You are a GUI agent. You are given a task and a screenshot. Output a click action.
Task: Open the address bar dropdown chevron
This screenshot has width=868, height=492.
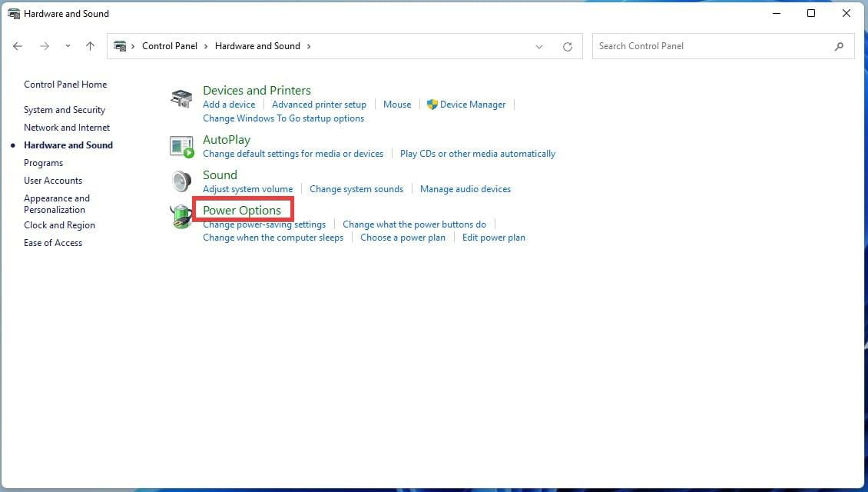click(x=539, y=46)
